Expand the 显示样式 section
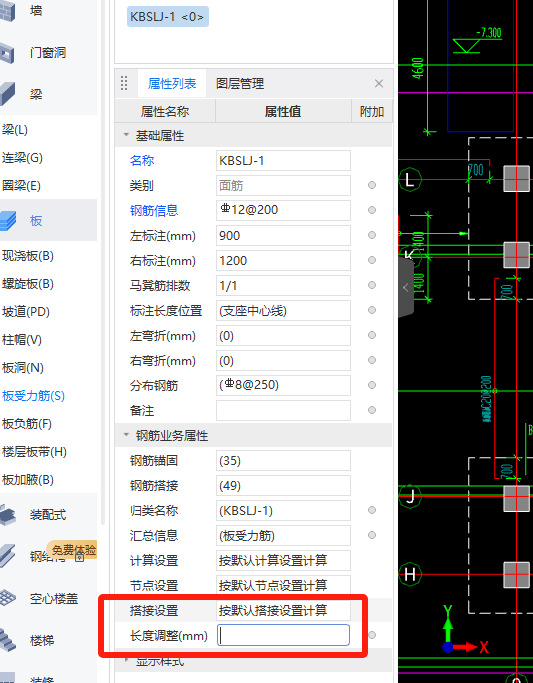 pyautogui.click(x=126, y=659)
